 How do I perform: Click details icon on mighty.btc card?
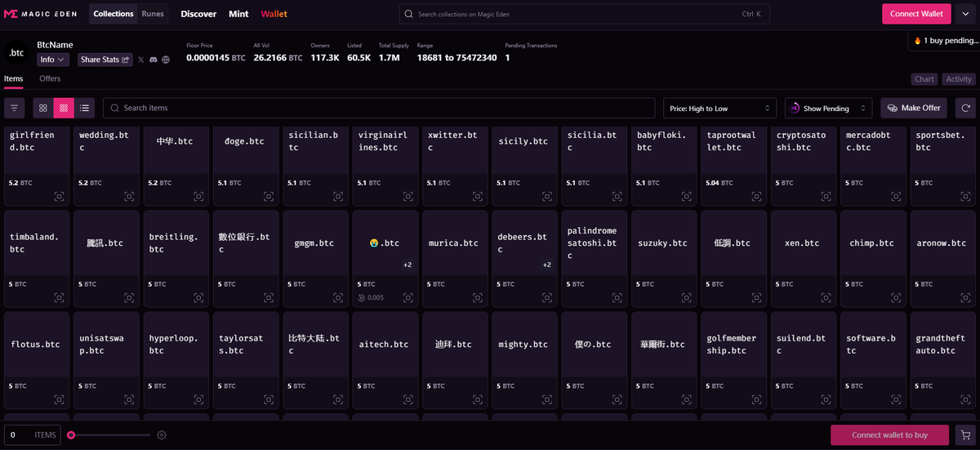point(547,399)
